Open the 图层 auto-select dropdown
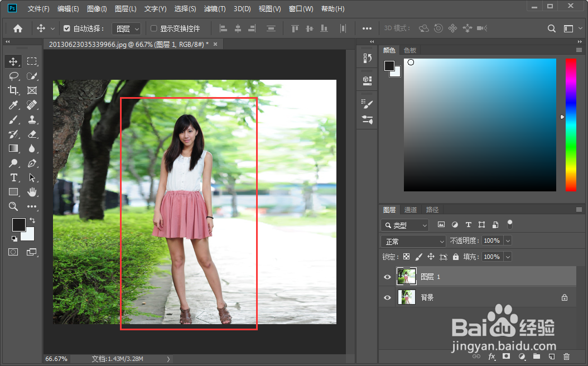Viewport: 588px width, 366px height. [127, 28]
